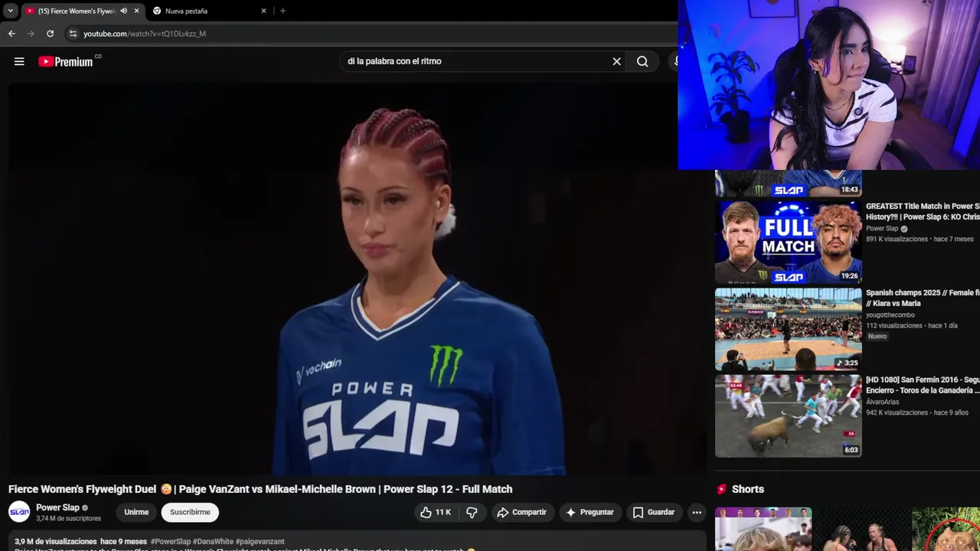Like the video with thumbs up
The image size is (980, 551).
point(435,512)
